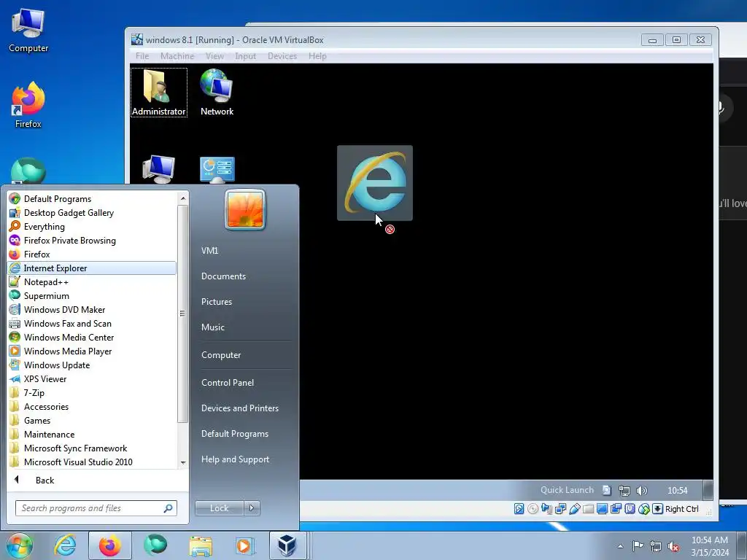747x560 pixels.
Task: Click the guest volume speaker icon
Action: (642, 490)
